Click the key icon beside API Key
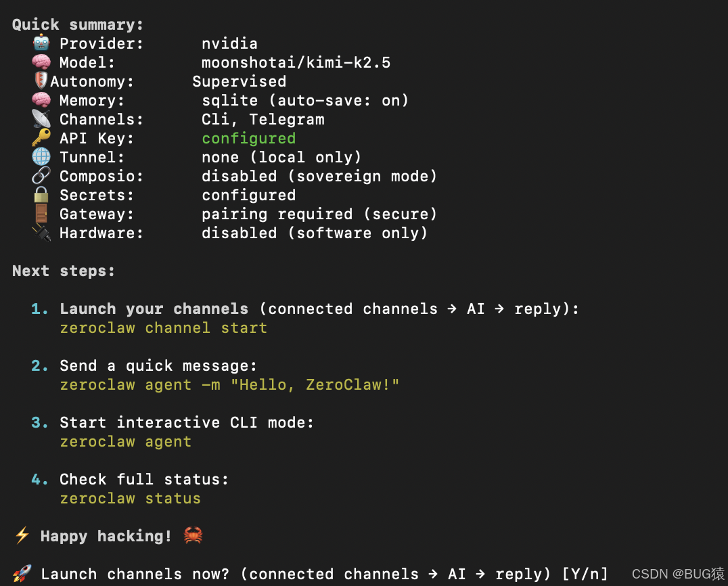The image size is (728, 586). coord(41,137)
